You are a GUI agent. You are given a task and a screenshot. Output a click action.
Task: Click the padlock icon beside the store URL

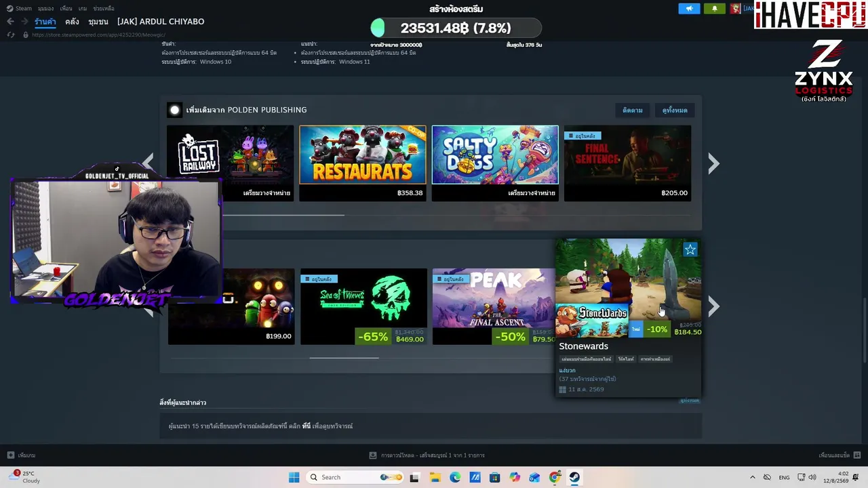(x=26, y=35)
